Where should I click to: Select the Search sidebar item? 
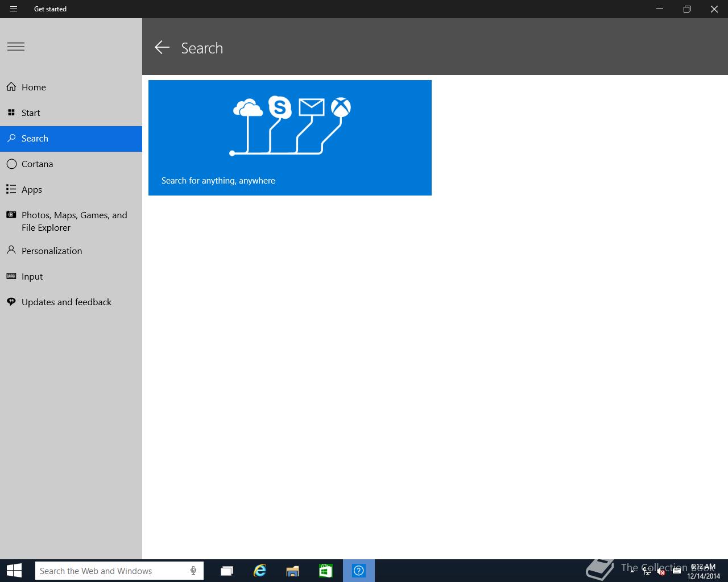tap(71, 139)
